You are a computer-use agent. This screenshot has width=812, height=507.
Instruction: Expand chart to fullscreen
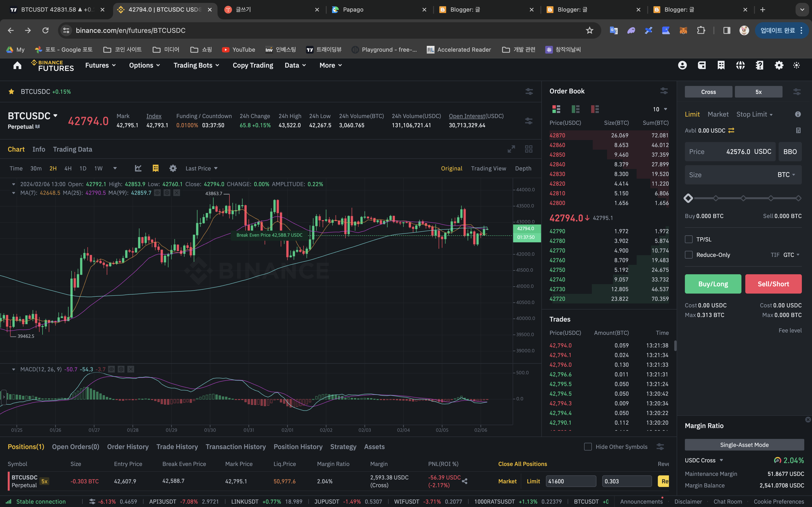coord(511,149)
